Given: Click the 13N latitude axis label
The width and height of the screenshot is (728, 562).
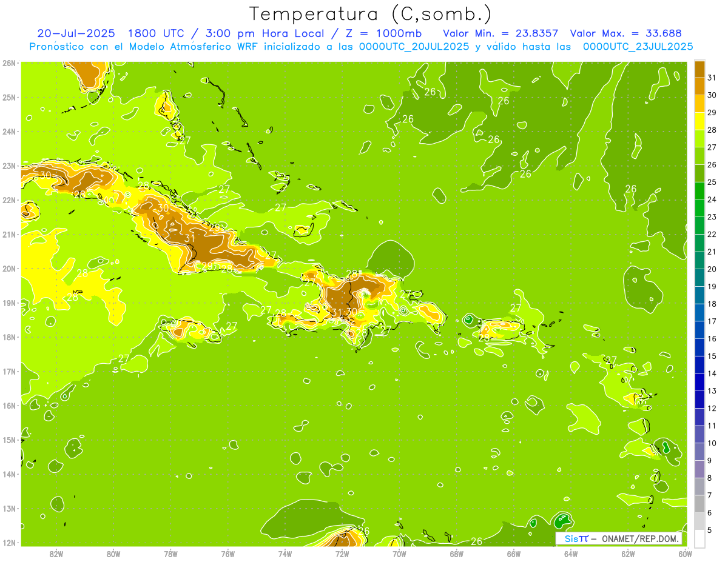Looking at the screenshot, I should pos(10,508).
